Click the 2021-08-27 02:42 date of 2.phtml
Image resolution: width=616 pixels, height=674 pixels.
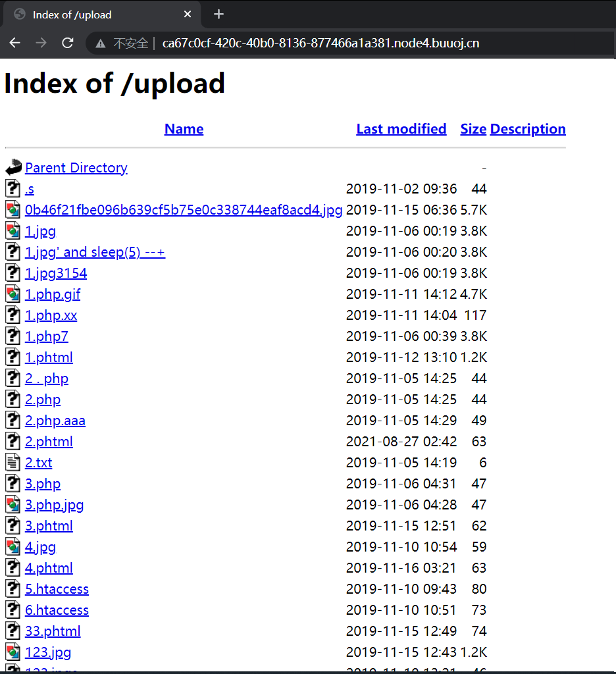click(x=401, y=442)
